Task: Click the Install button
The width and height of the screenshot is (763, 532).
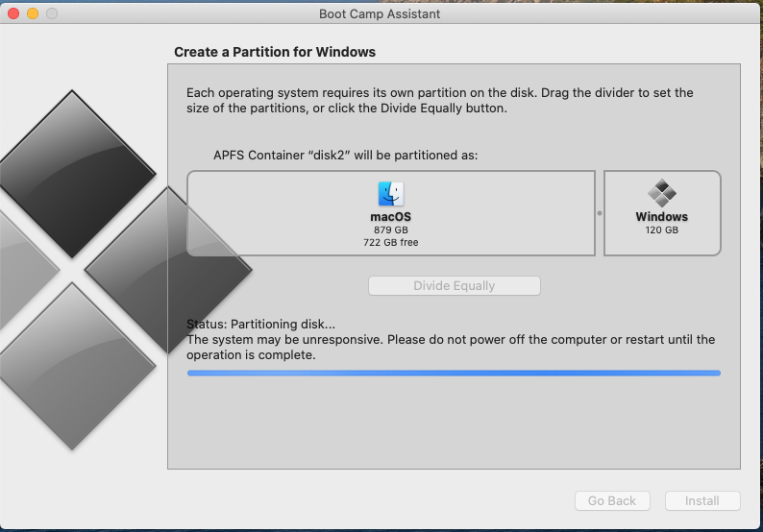Action: (x=702, y=500)
